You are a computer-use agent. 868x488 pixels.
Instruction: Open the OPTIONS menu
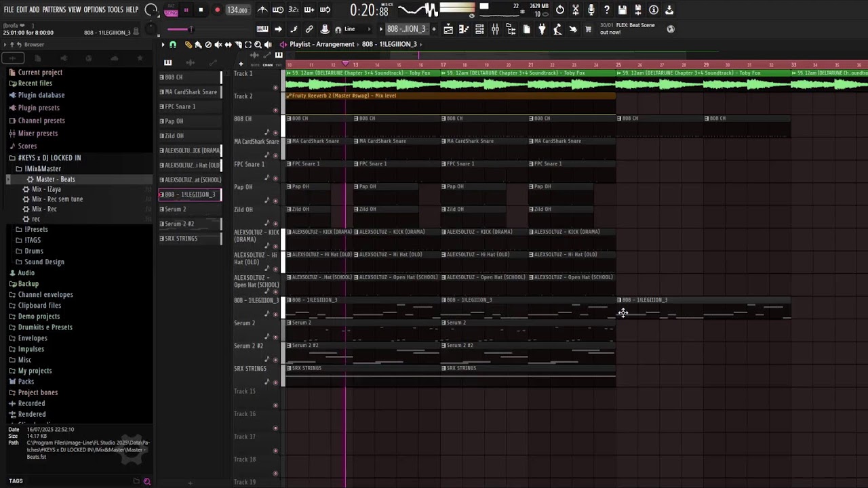(x=95, y=9)
